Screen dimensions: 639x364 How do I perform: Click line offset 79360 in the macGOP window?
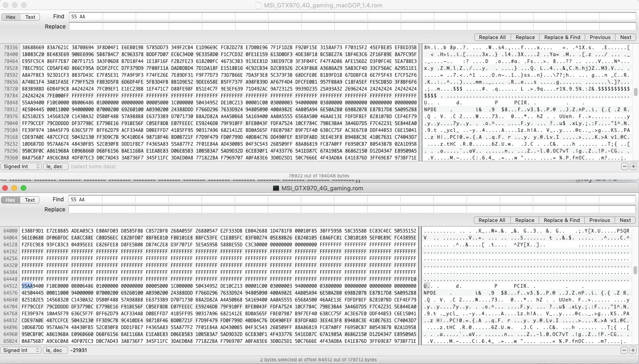point(11,158)
